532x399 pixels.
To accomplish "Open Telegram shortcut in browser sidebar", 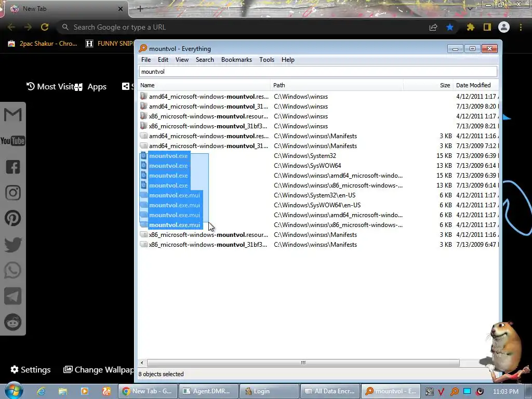I will pos(13,296).
